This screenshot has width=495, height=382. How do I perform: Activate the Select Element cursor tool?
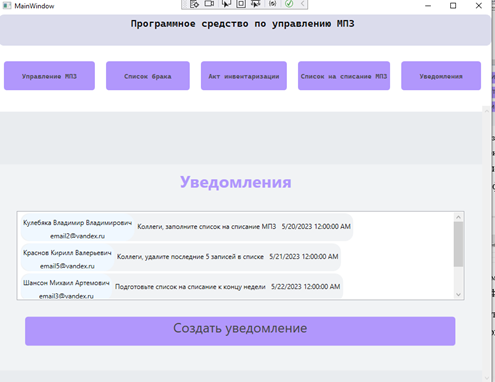(x=226, y=4)
